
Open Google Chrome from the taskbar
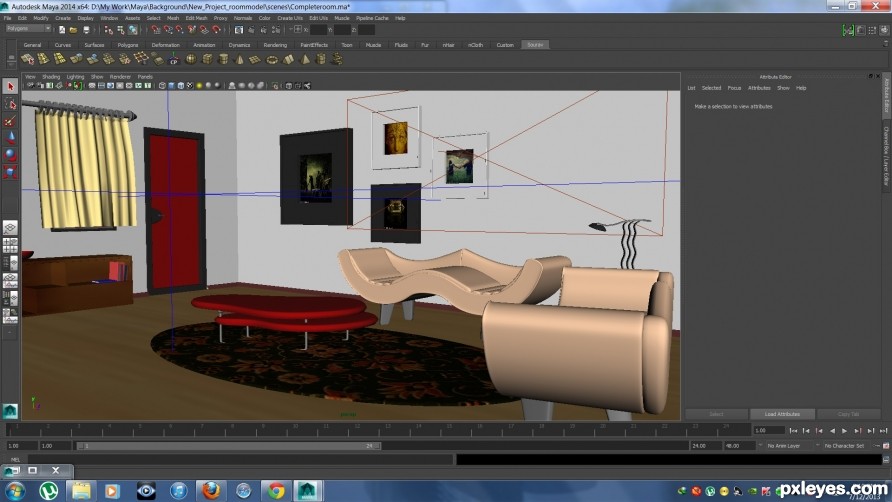coord(276,490)
